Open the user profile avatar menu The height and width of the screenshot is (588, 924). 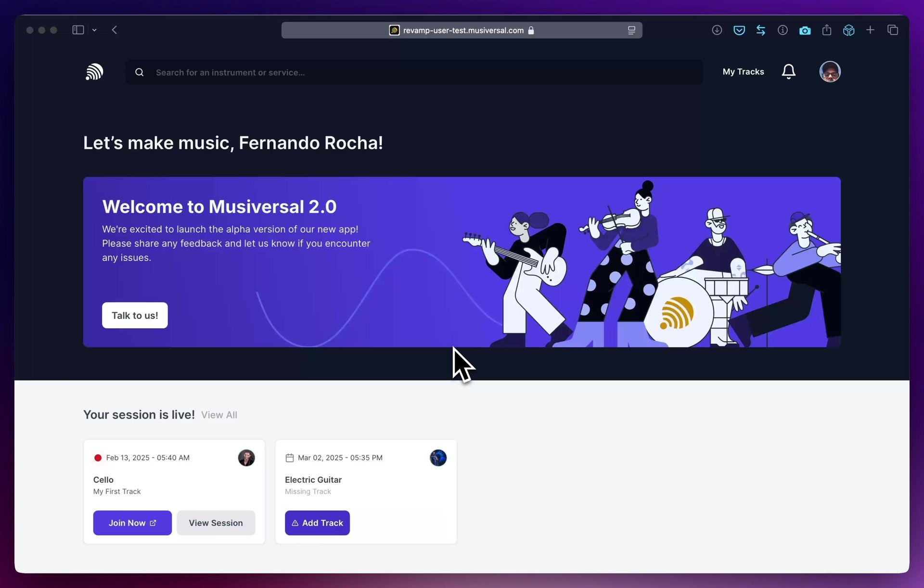coord(830,72)
